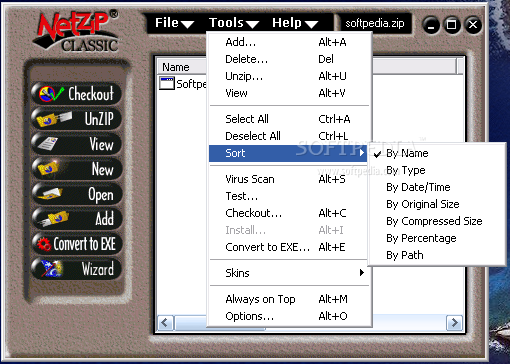Select sort By Path option

point(437,255)
